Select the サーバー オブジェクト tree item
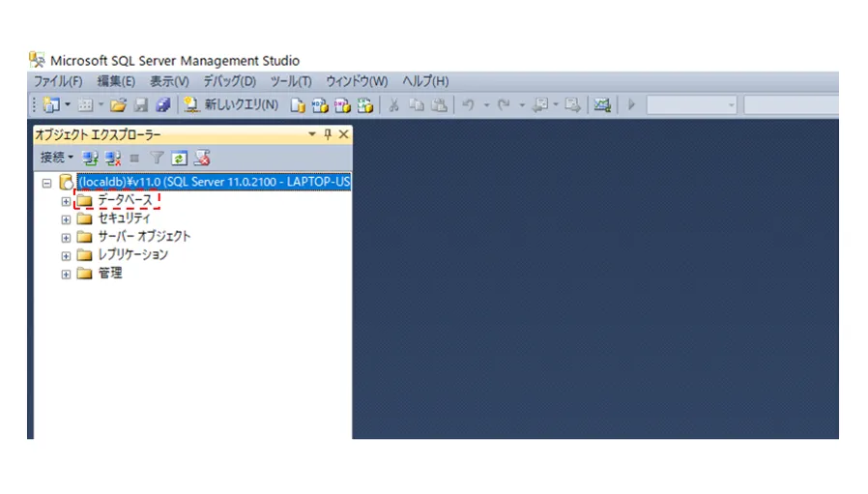The width and height of the screenshot is (868, 494). tap(144, 237)
